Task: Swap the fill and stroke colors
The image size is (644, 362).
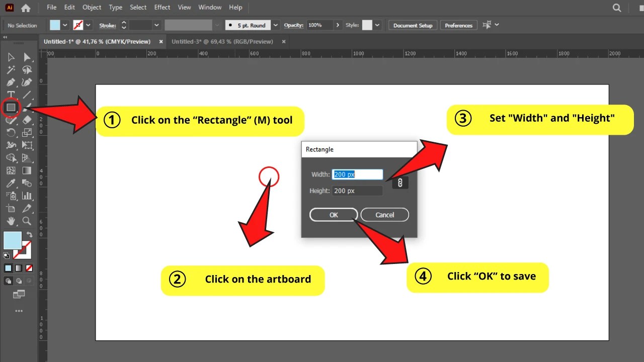Action: pyautogui.click(x=29, y=233)
